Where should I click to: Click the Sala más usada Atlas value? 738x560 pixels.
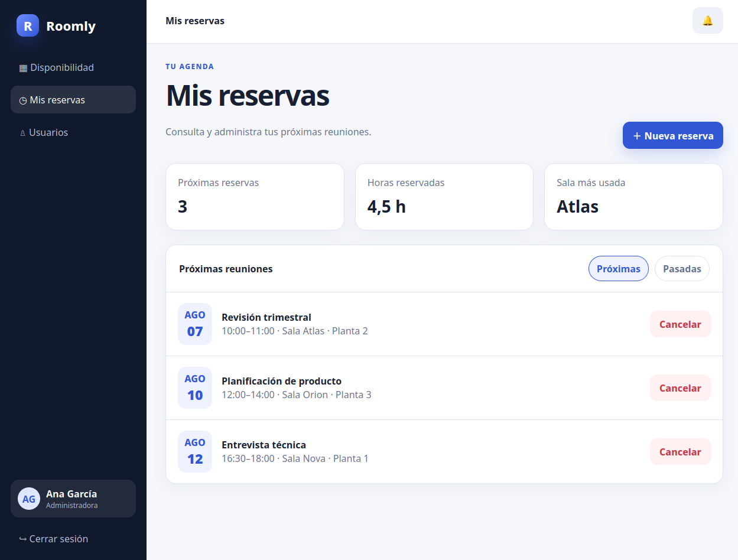(577, 207)
